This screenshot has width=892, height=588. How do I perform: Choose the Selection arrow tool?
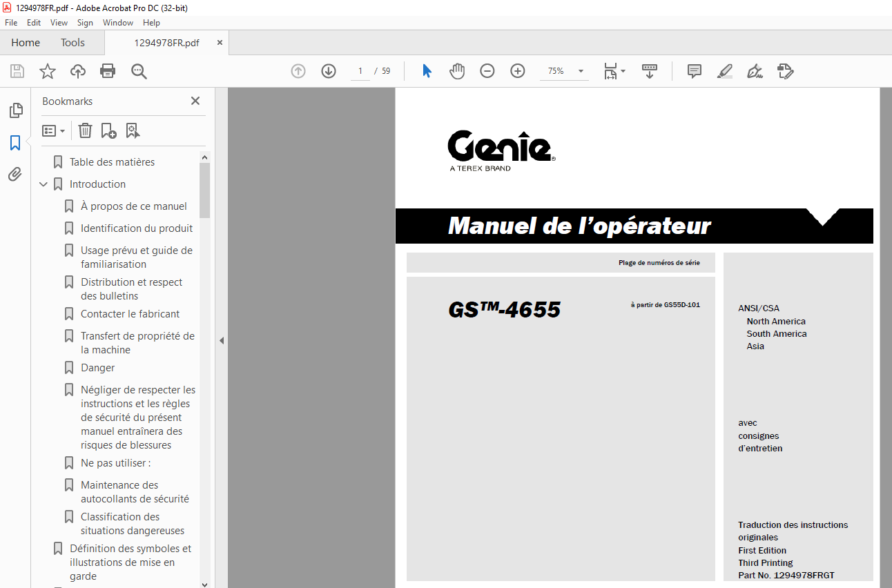coord(427,71)
